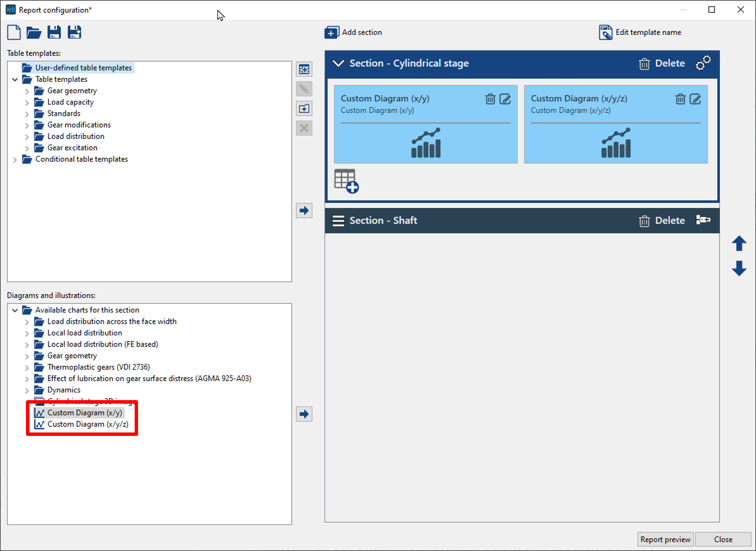Open a template with the folder icon

tap(34, 32)
